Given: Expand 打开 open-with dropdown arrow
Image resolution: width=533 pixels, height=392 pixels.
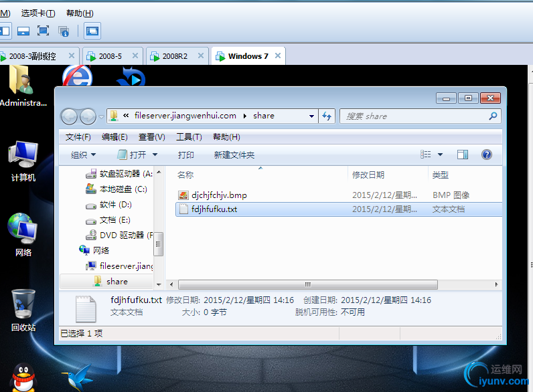Looking at the screenshot, I should [155, 155].
